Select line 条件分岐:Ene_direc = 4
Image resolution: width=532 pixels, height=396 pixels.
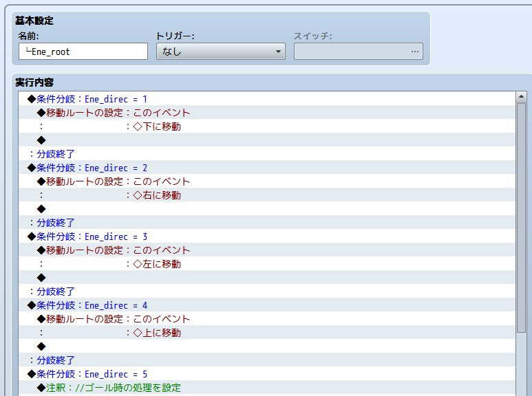pyautogui.click(x=267, y=305)
